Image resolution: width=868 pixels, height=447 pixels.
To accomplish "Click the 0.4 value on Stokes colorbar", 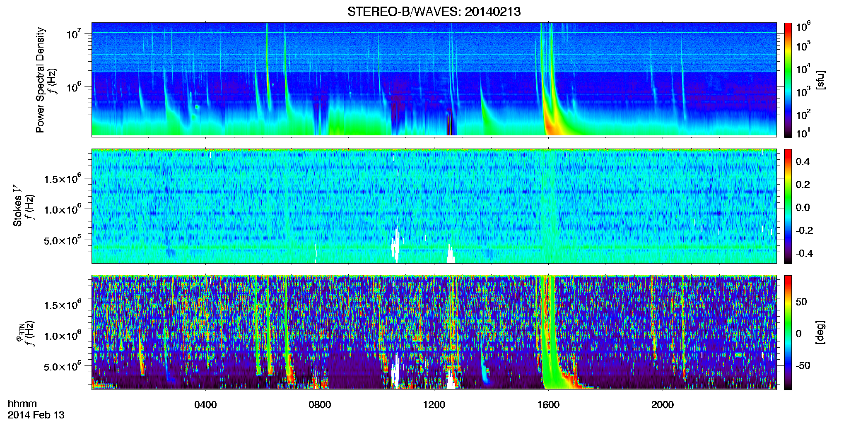I will coord(803,162).
